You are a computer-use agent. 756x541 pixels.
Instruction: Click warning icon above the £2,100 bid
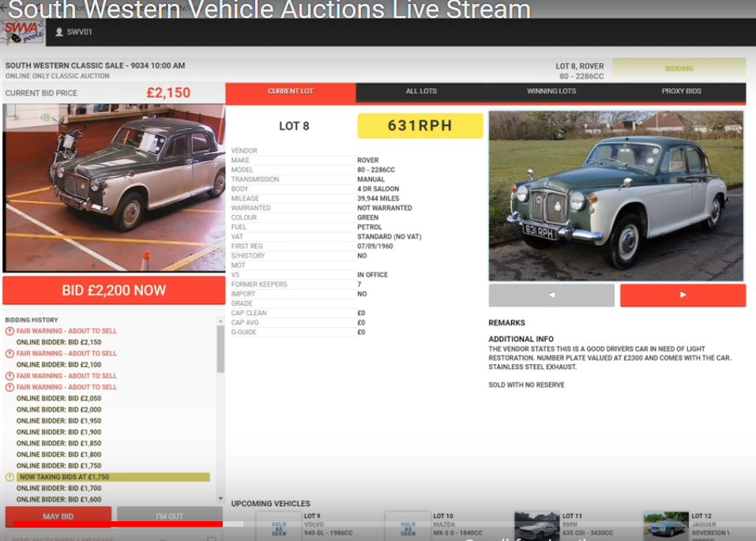pyautogui.click(x=9, y=354)
